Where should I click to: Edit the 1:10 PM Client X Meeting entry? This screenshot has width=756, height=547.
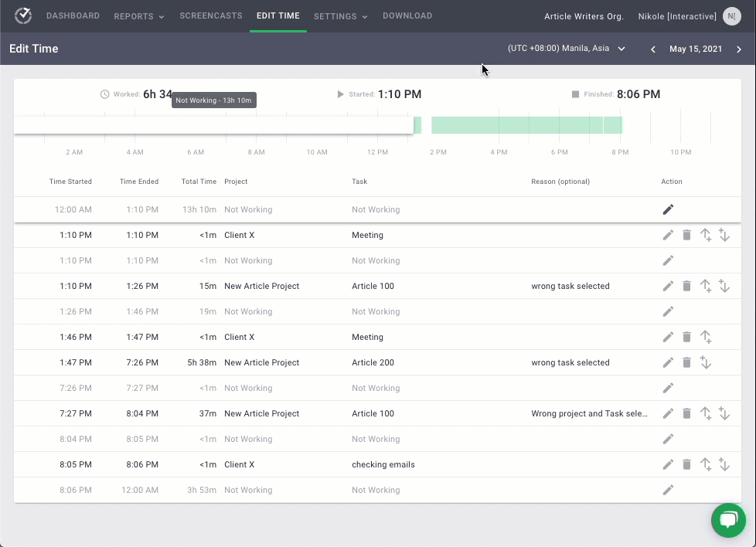[668, 235]
